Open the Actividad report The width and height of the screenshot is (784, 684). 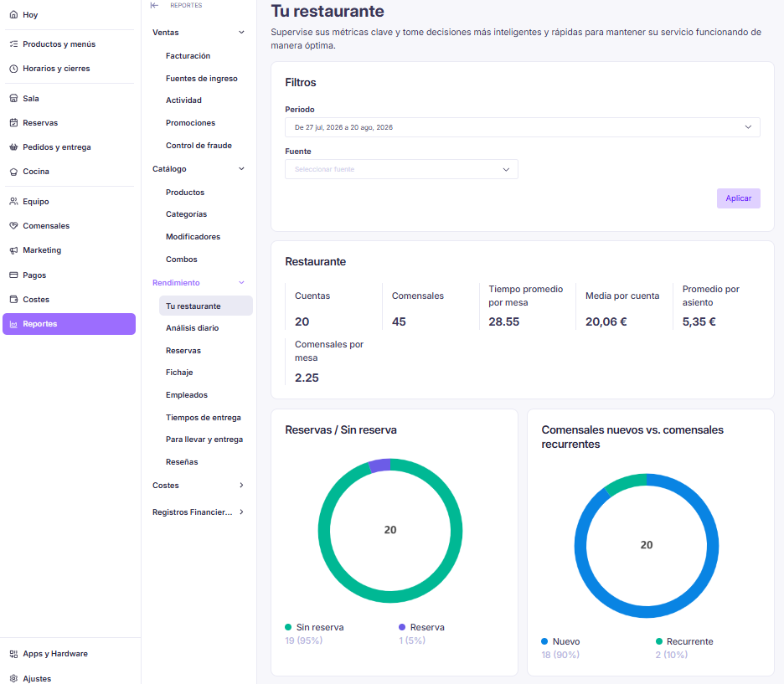(x=183, y=100)
